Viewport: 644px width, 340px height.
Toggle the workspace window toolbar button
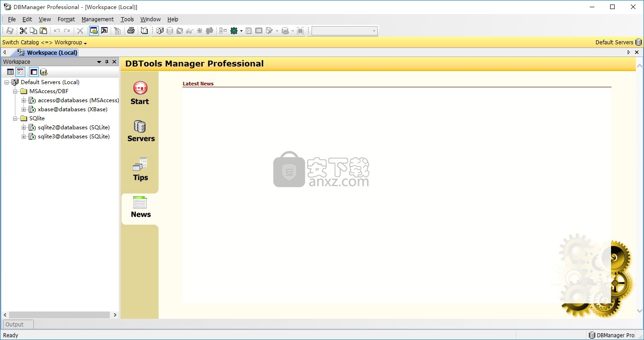click(94, 31)
